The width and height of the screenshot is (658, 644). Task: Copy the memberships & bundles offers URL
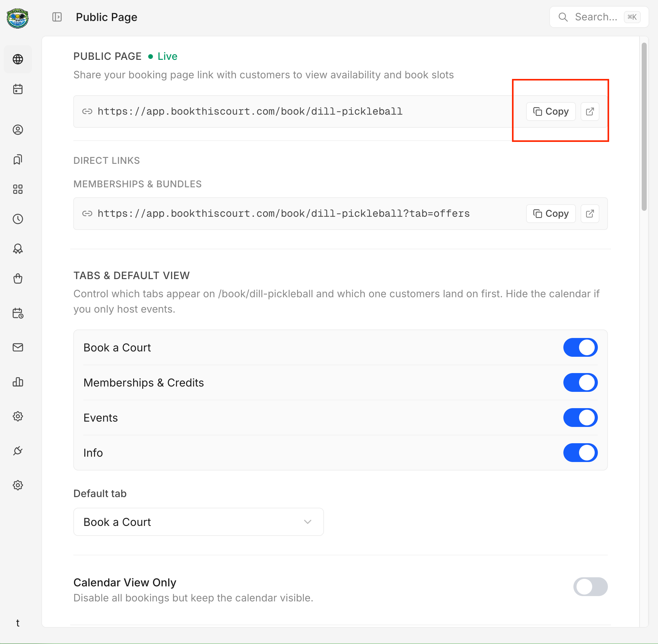[551, 213]
